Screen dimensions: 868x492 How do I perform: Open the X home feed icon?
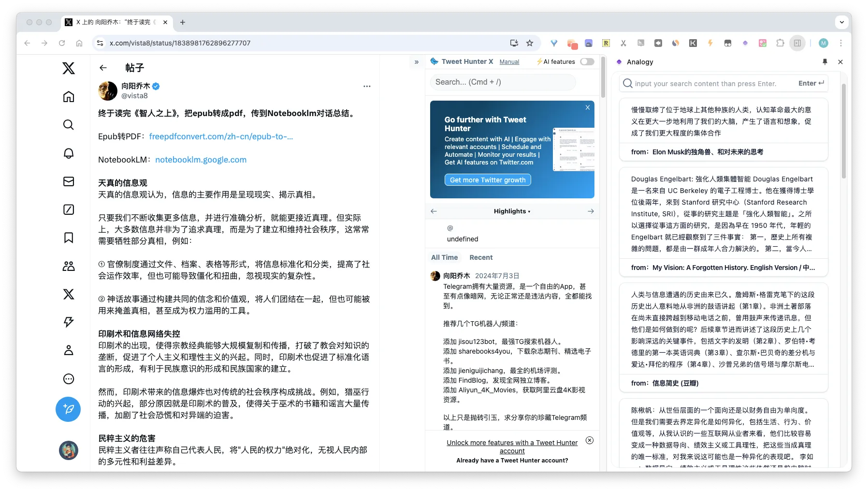(69, 97)
